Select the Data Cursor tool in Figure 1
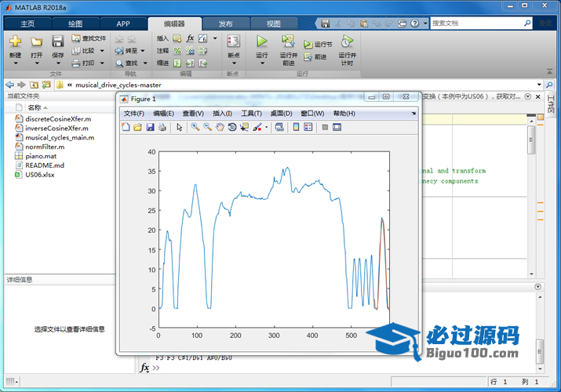Image resolution: width=561 pixels, height=392 pixels. tap(244, 127)
